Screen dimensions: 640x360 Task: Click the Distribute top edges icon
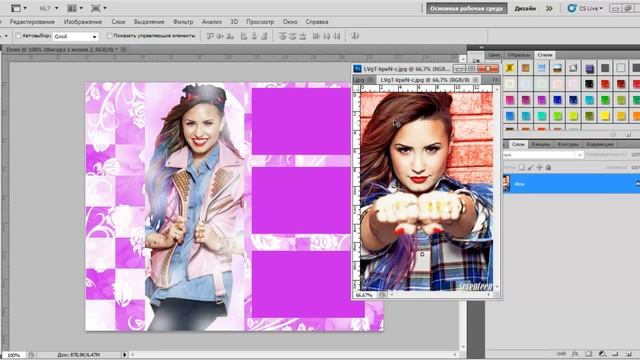pyautogui.click(x=282, y=36)
